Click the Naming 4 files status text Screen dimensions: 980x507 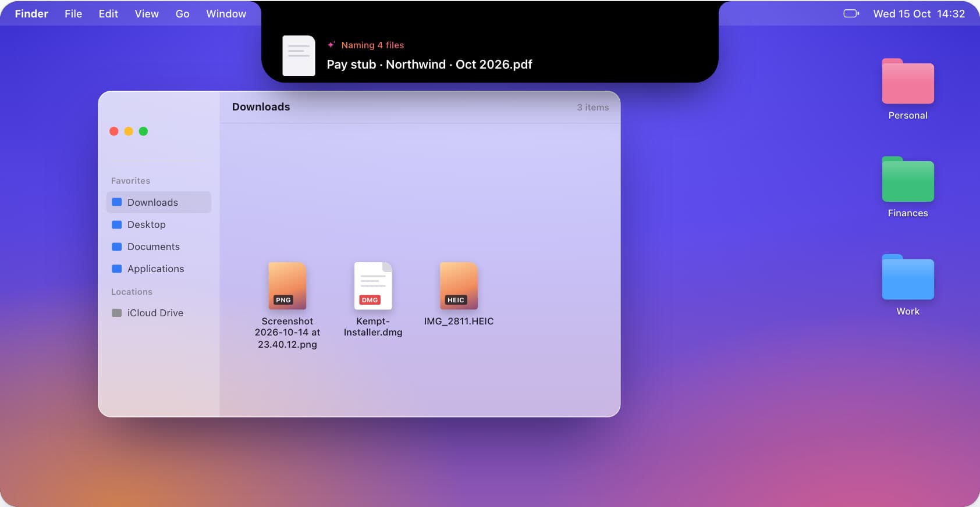[x=372, y=45]
